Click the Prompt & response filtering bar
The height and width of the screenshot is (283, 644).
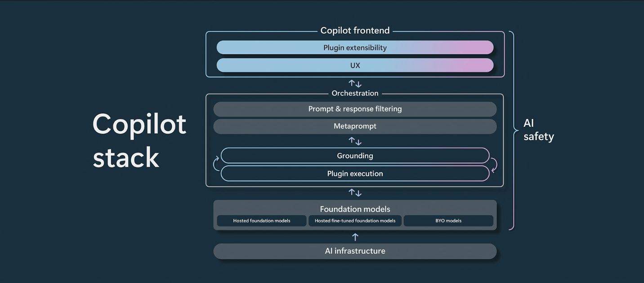coord(355,109)
